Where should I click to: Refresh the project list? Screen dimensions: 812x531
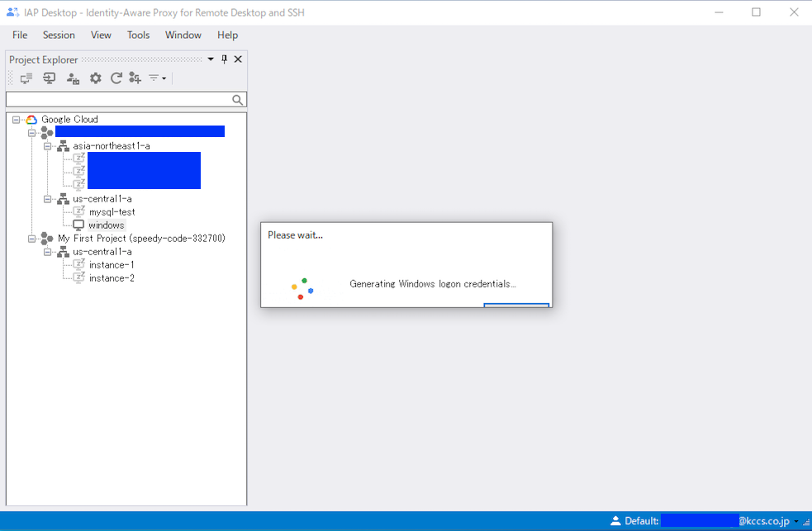pos(116,78)
